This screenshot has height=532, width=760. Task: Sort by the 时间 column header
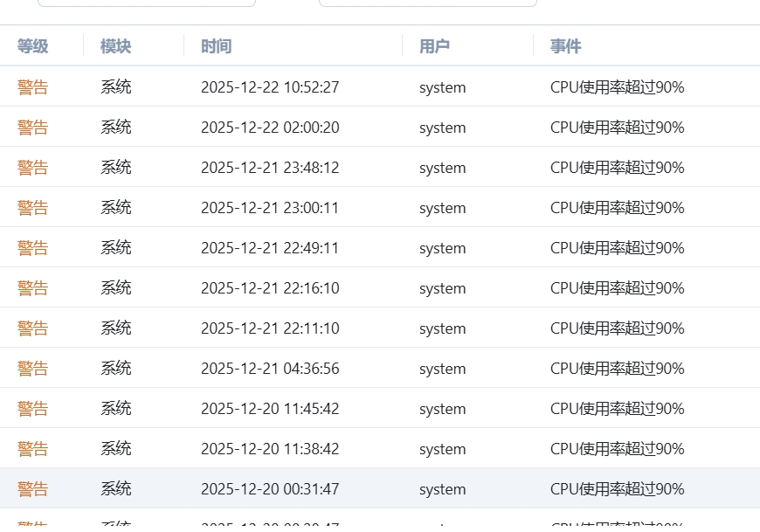(x=215, y=46)
